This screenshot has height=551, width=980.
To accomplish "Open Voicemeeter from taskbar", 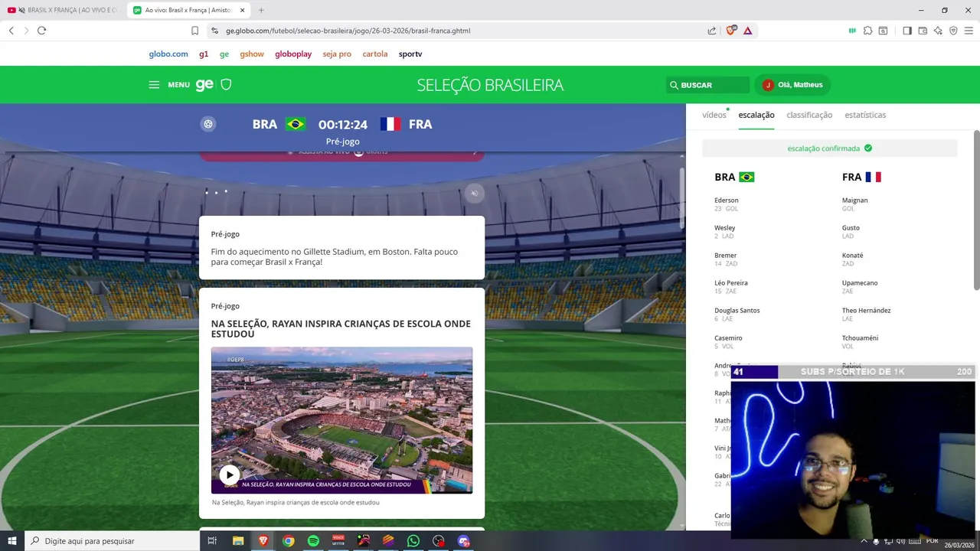I will (x=338, y=541).
